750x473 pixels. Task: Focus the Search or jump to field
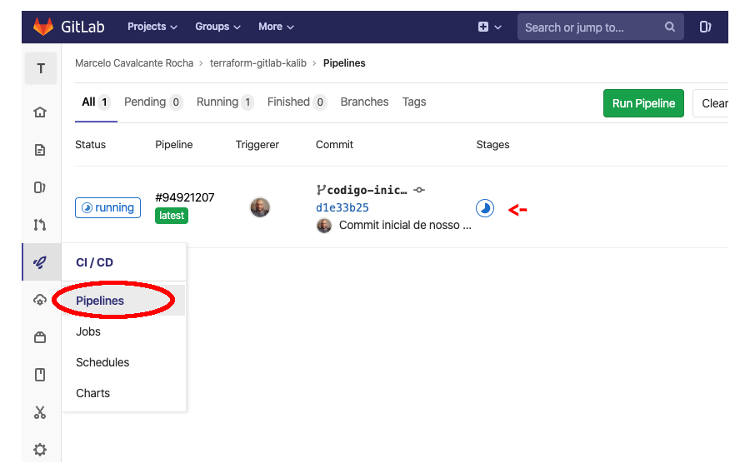point(600,27)
